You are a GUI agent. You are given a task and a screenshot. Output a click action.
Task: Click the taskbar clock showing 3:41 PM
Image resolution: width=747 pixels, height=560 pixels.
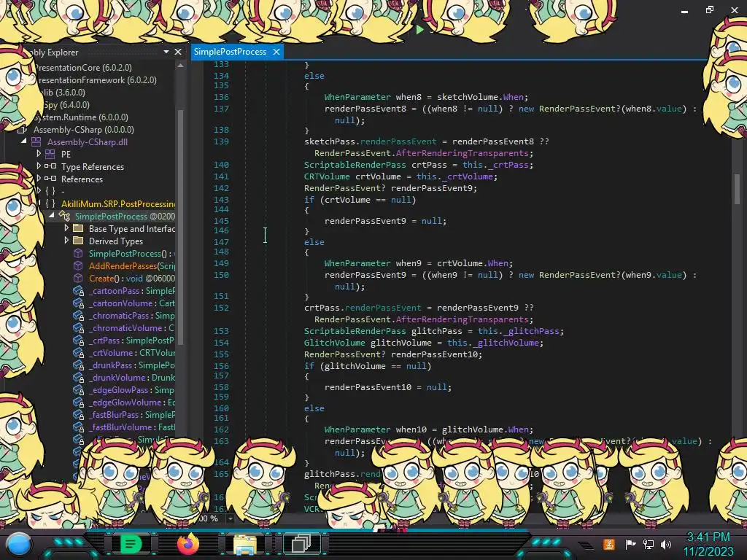coord(708,544)
